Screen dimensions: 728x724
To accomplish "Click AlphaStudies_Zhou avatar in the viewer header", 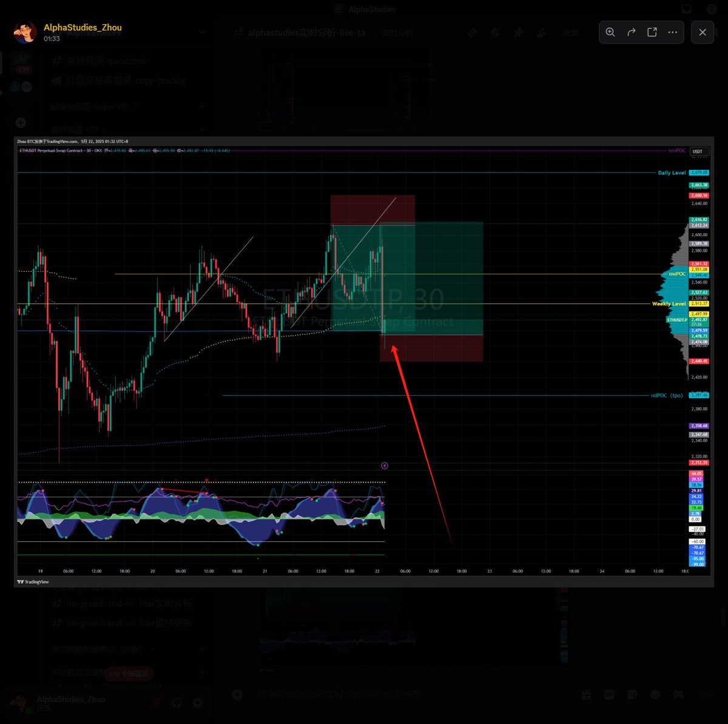I will pos(25,32).
